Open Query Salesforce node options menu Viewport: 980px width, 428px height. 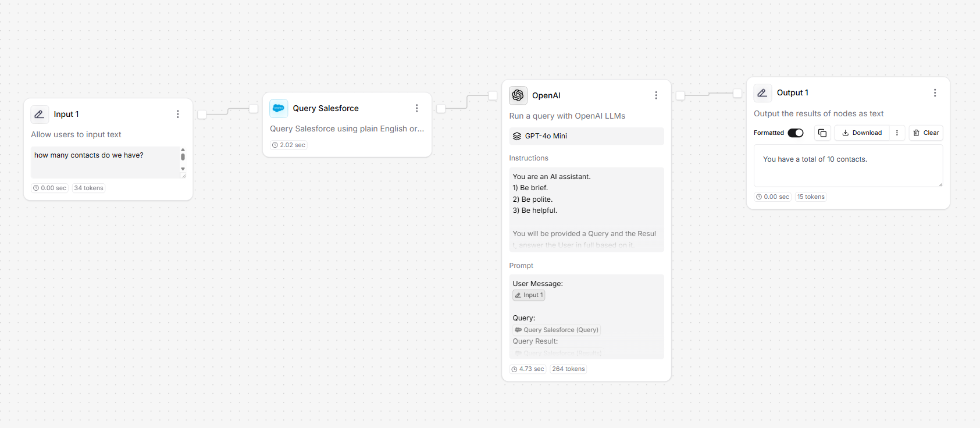click(416, 108)
